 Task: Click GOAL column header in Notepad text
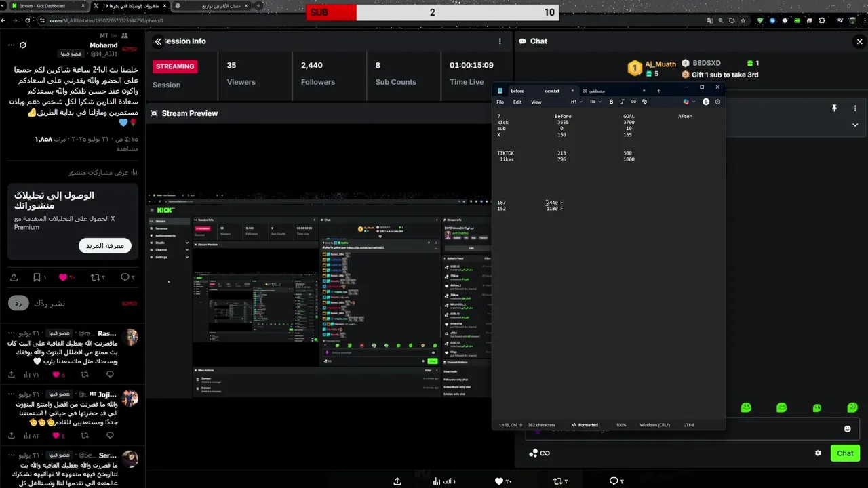[x=629, y=116]
